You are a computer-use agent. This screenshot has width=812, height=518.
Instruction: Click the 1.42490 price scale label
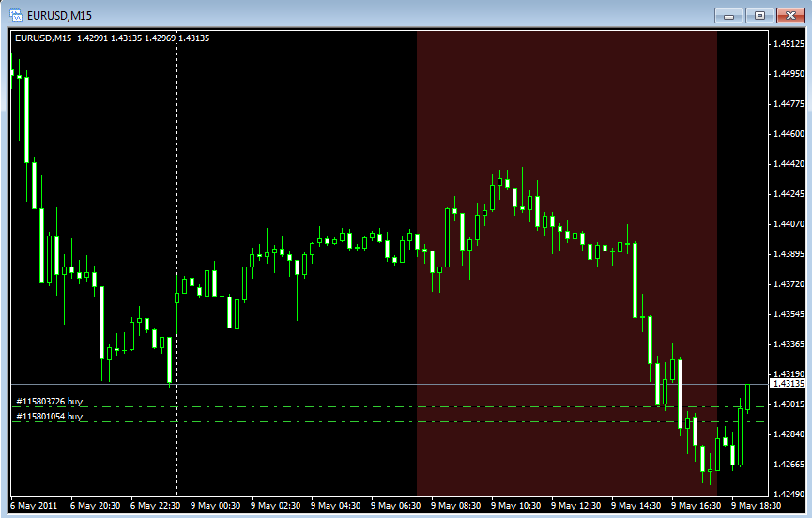tap(789, 495)
